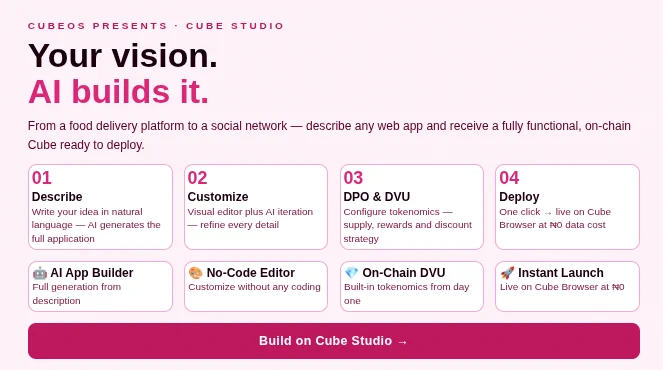Screen dimensions: 663x370
Task: Select the 01 Describe step card
Action: tap(100, 207)
